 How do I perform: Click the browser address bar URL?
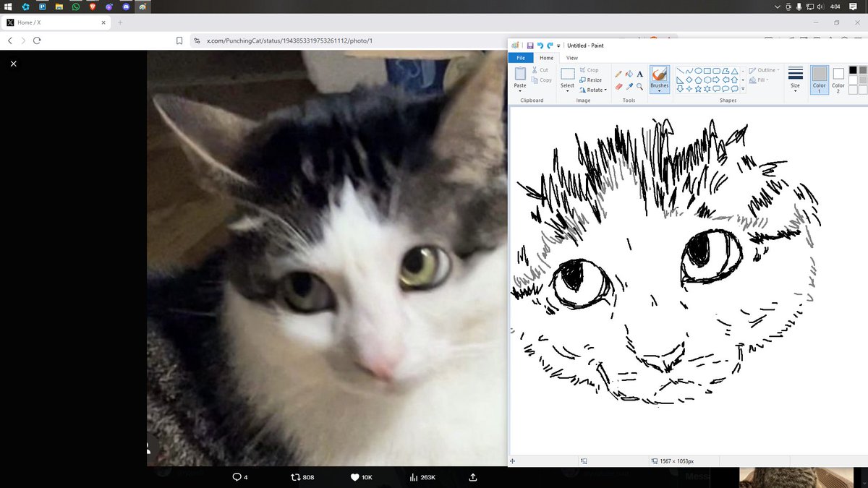click(289, 40)
